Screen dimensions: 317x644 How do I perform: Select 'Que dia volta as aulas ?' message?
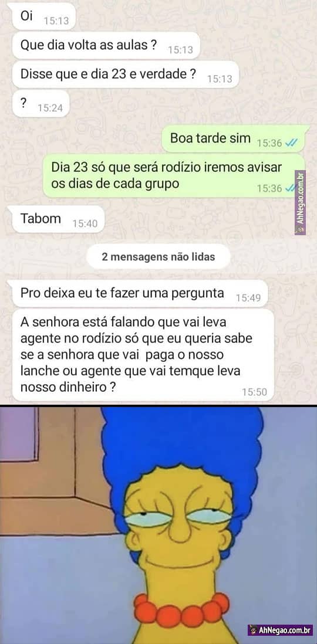pos(106,46)
